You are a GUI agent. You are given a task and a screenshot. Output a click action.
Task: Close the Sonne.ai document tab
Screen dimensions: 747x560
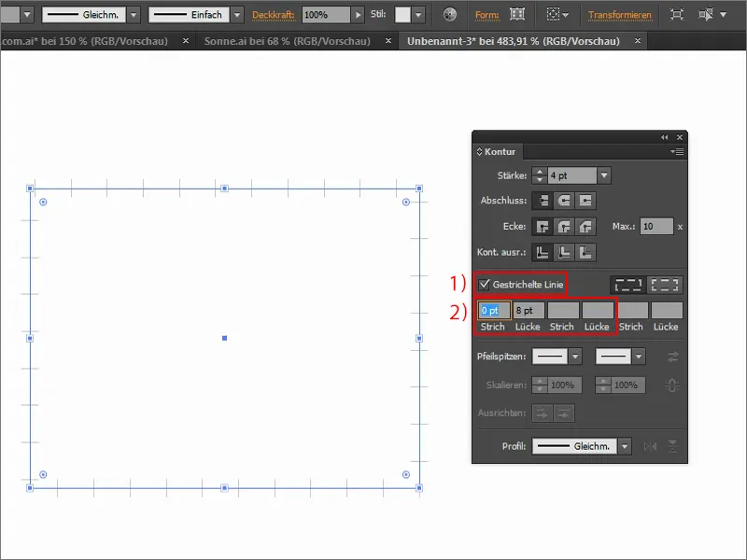point(388,41)
